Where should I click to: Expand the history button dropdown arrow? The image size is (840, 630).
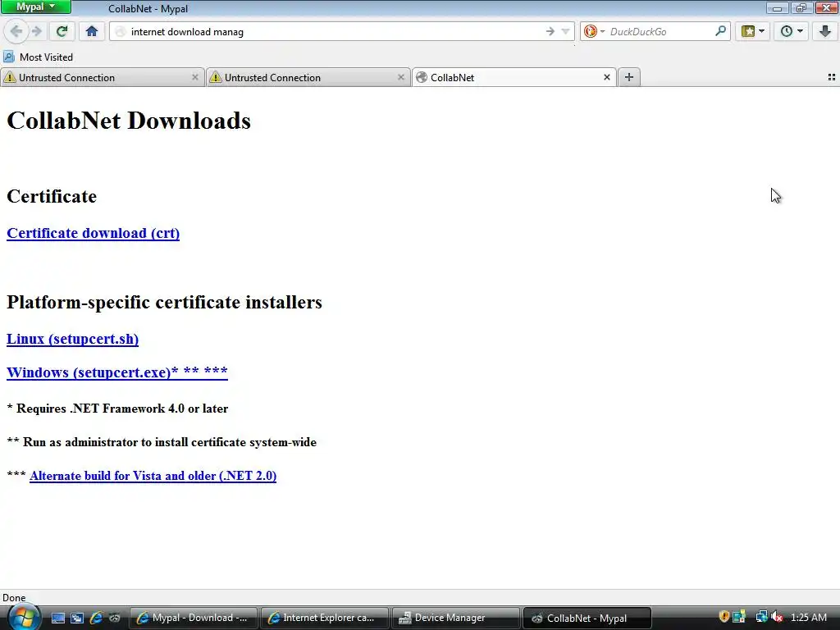[x=801, y=32]
